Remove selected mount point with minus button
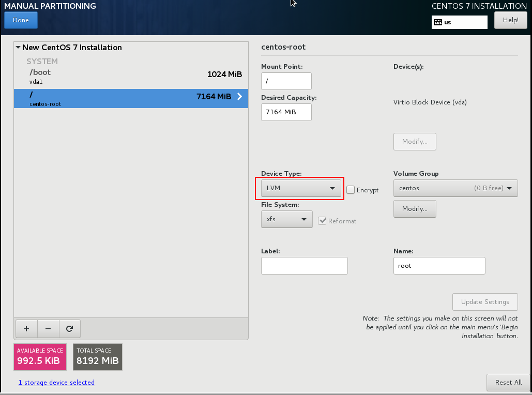The width and height of the screenshot is (532, 395). point(48,328)
